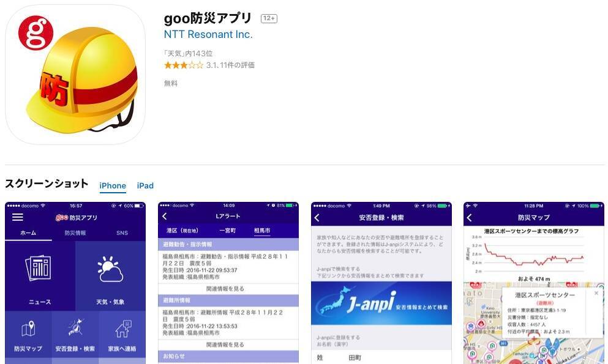Switch to the iPad screenshots tab

[x=145, y=185]
